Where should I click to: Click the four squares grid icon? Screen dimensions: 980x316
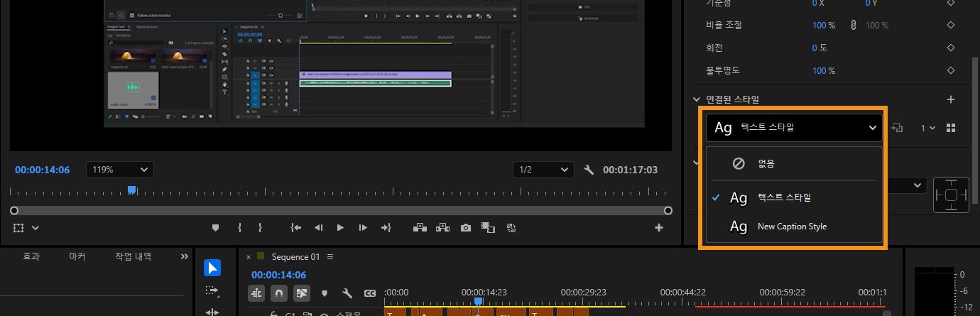point(951,128)
